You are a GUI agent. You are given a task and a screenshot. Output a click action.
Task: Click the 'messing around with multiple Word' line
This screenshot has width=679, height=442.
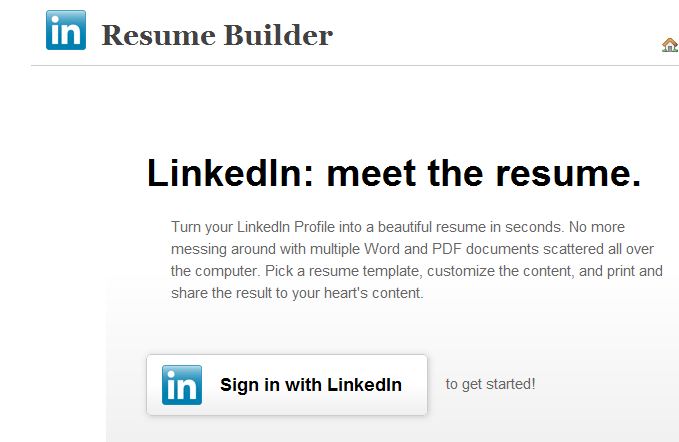point(412,249)
